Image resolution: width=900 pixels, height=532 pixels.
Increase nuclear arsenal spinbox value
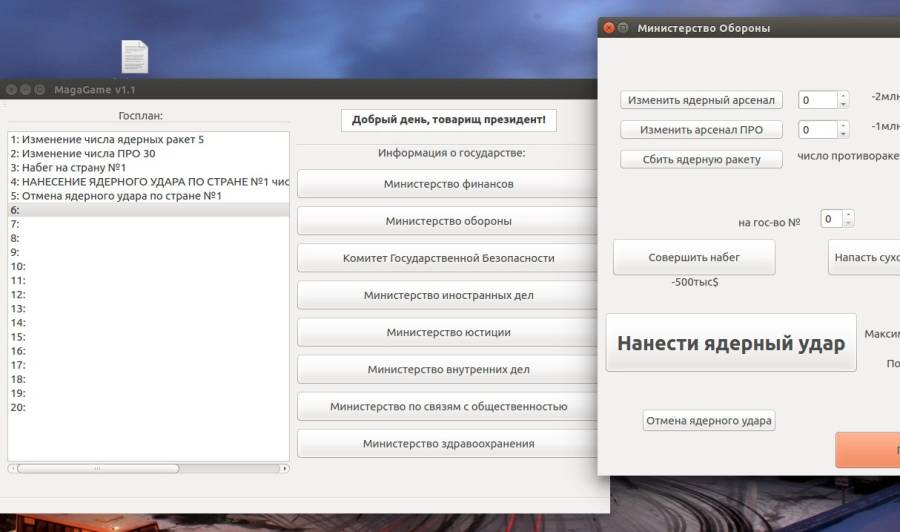[843, 96]
